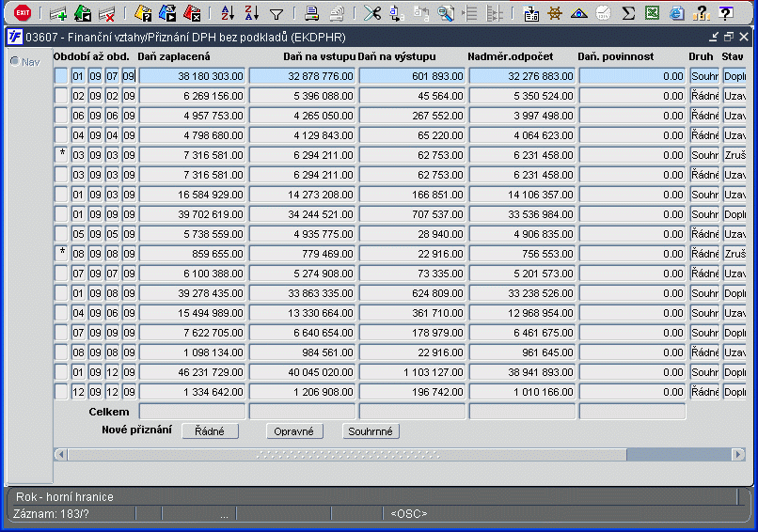Click the triangle eye icon
The width and height of the screenshot is (758, 532).
pyautogui.click(x=579, y=13)
